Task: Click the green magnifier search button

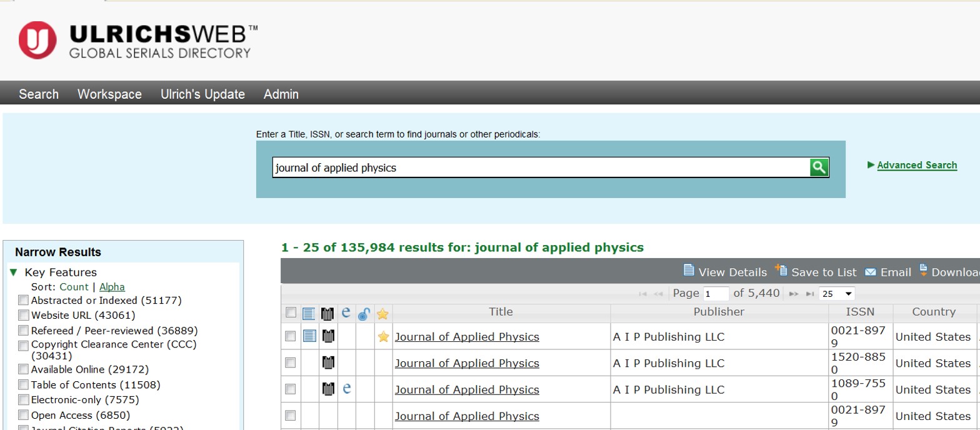Action: coord(819,167)
